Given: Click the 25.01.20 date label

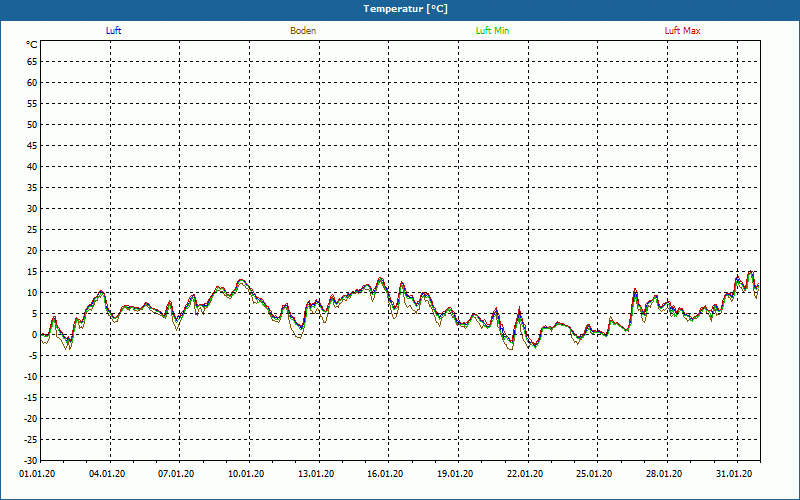Looking at the screenshot, I should (594, 474).
